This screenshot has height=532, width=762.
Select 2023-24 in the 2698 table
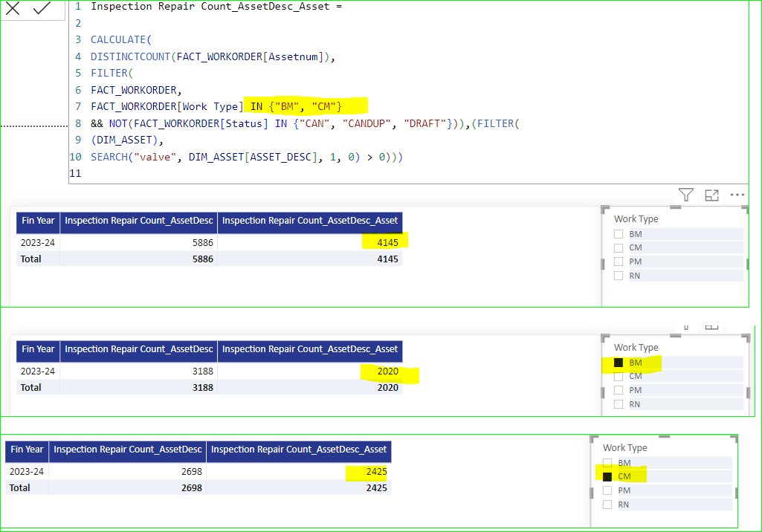[x=26, y=471]
